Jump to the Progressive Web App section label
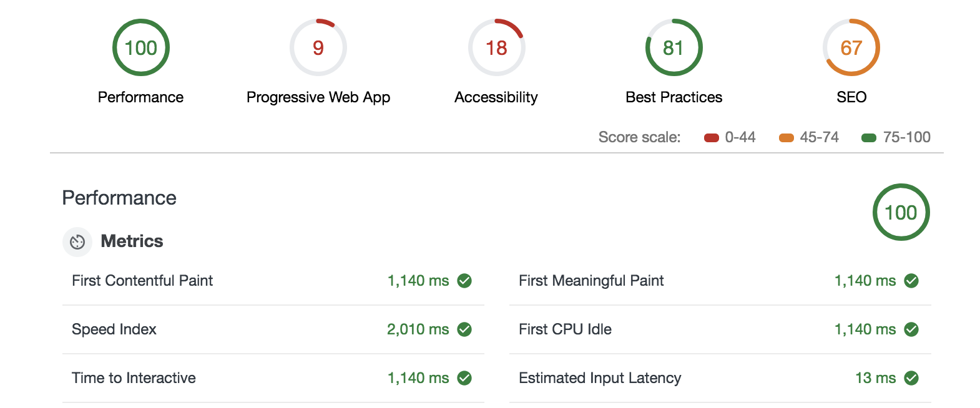This screenshot has width=980, height=408. click(x=318, y=97)
